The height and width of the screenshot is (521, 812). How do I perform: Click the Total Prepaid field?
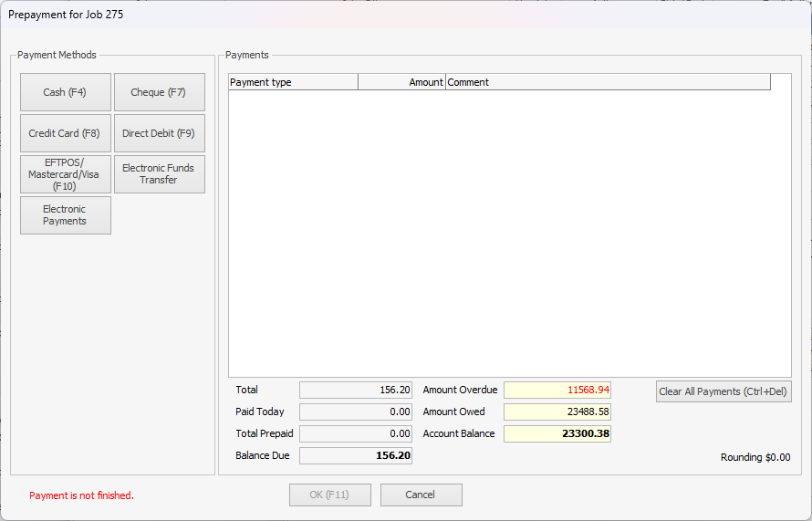click(356, 433)
